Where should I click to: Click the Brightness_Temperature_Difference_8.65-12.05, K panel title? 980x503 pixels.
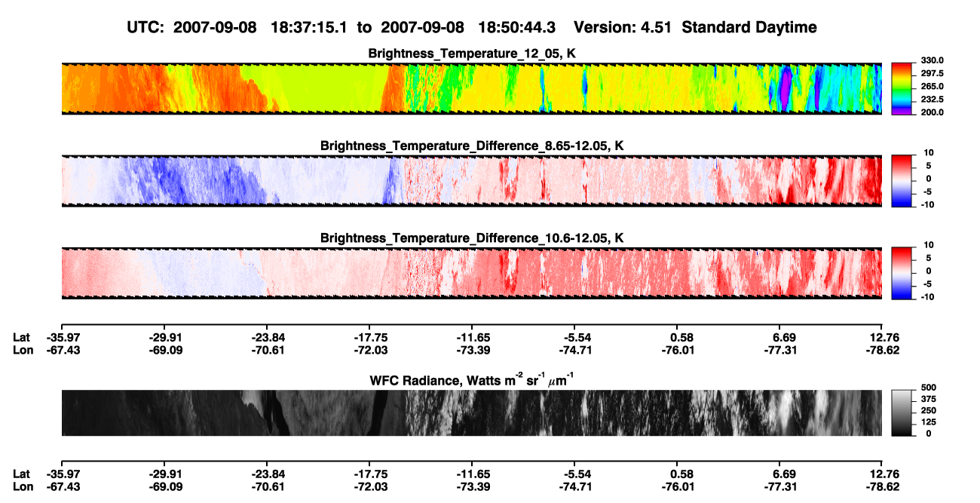[x=471, y=146]
